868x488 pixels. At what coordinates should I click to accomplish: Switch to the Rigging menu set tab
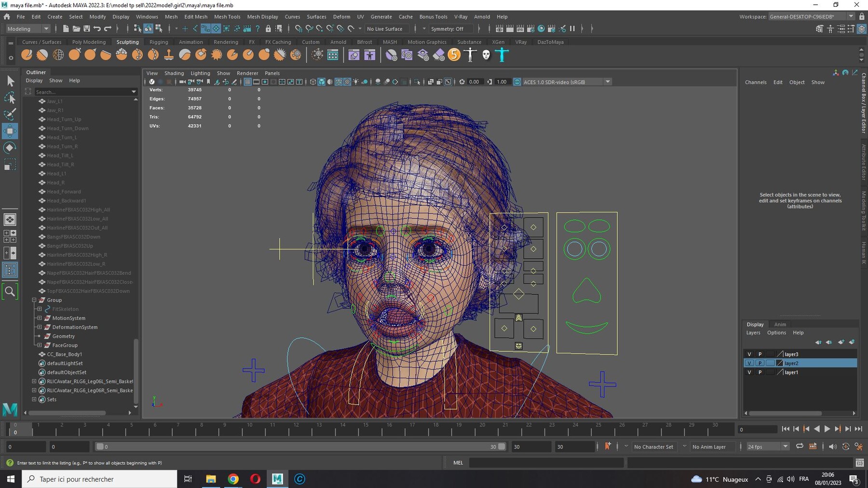(158, 42)
